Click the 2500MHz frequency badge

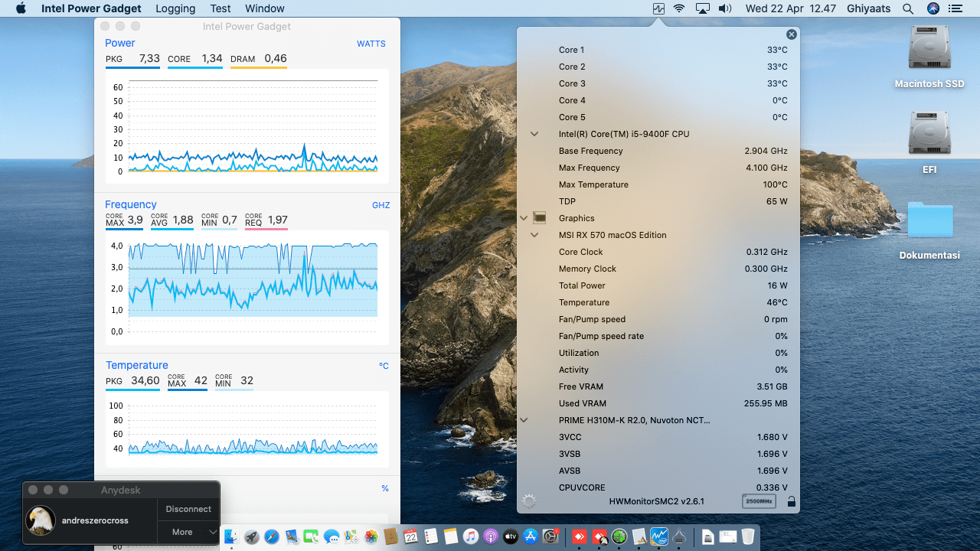pos(758,501)
